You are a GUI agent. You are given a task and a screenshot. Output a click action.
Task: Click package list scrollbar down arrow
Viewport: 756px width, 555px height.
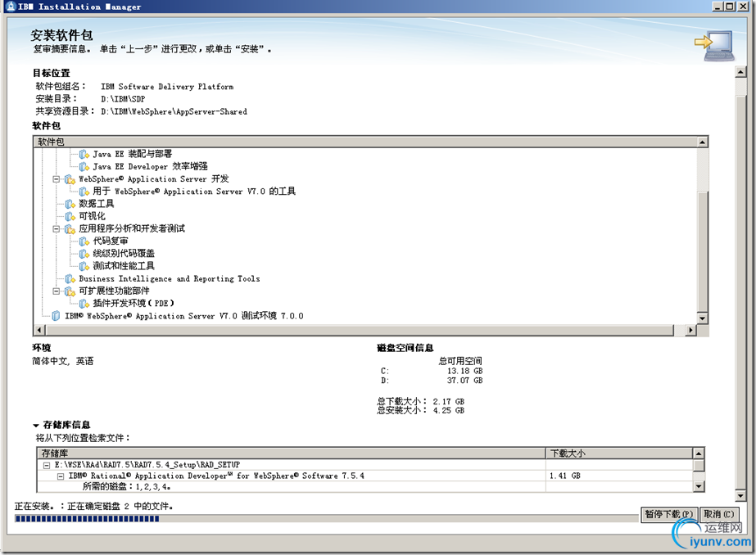point(703,318)
